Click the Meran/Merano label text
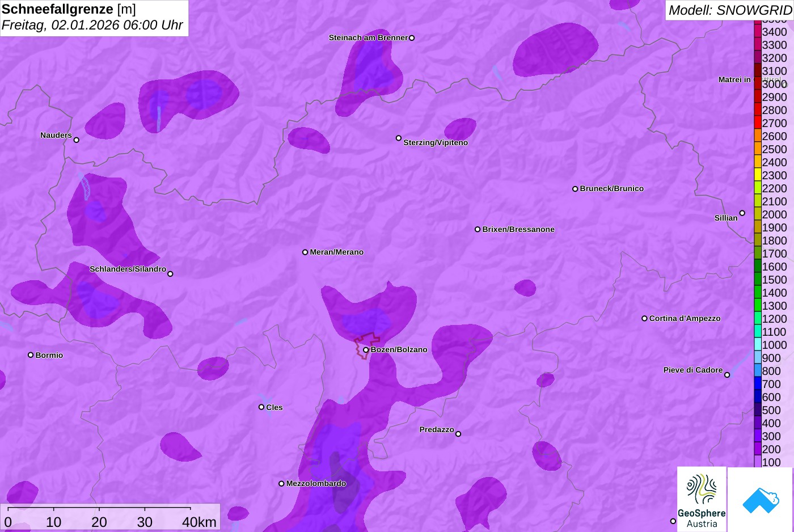 click(337, 252)
